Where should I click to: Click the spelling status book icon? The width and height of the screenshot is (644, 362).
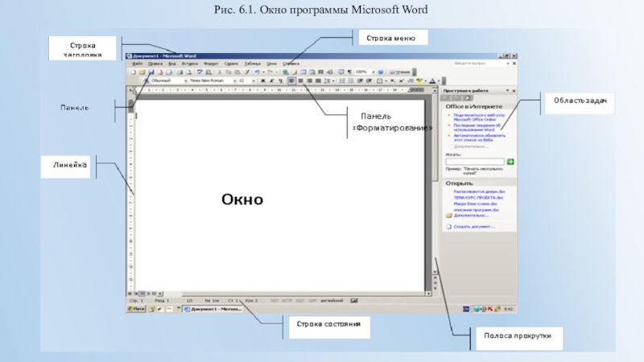point(354,300)
